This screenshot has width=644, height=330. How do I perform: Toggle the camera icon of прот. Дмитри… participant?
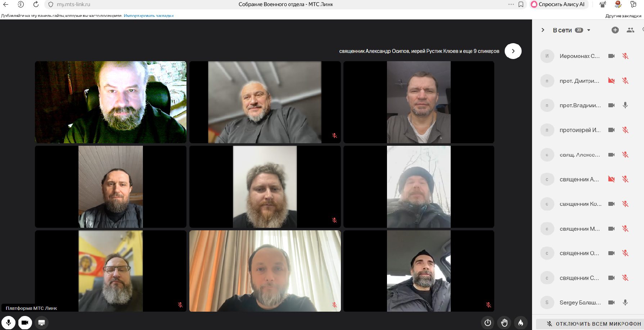click(611, 81)
